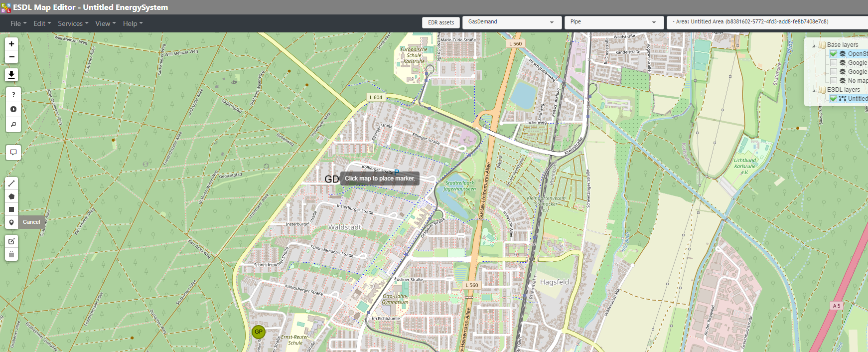Zoom in on the map

(x=11, y=44)
